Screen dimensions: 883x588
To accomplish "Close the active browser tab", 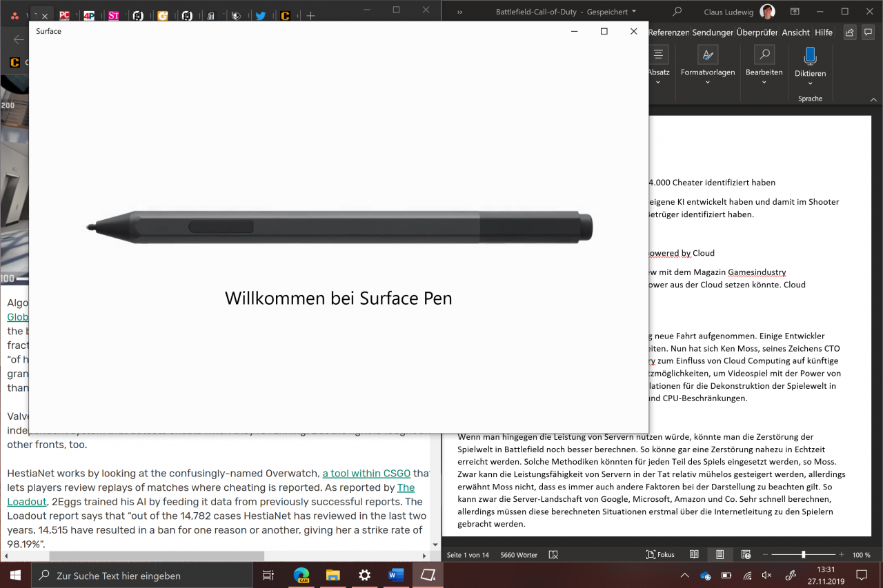I will point(44,15).
